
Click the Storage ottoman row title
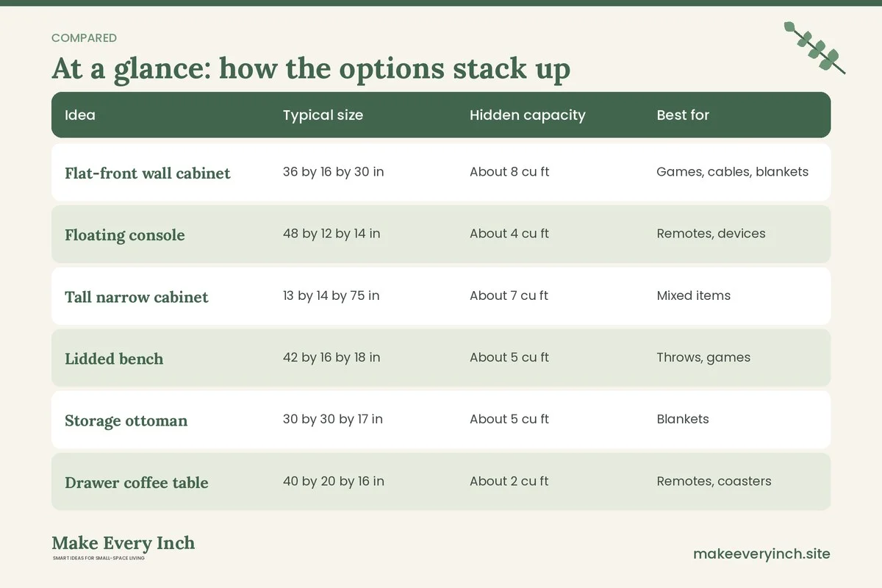126,420
